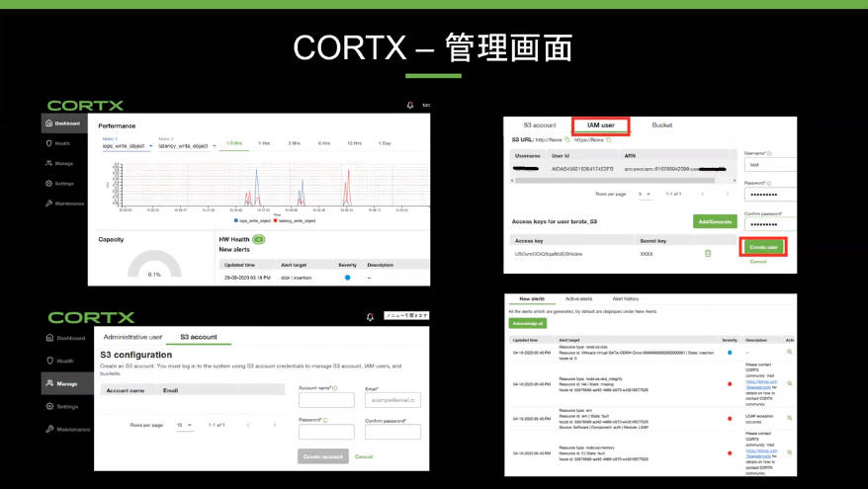Open details icon for the raid_integrity alert
Screen dimensions: 868x489
[789, 383]
